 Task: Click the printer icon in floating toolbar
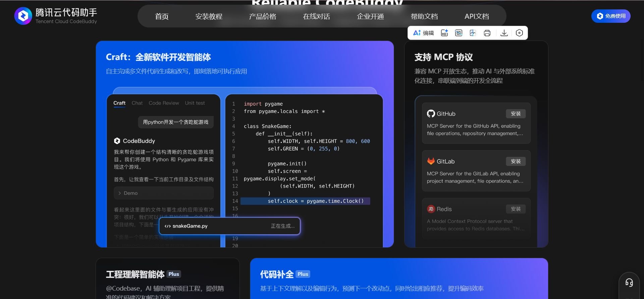(487, 33)
